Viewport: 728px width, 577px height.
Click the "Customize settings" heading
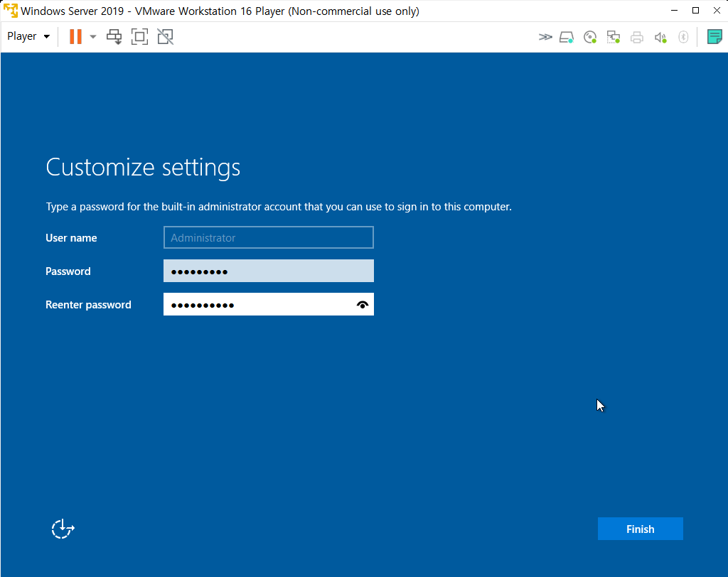coord(143,168)
